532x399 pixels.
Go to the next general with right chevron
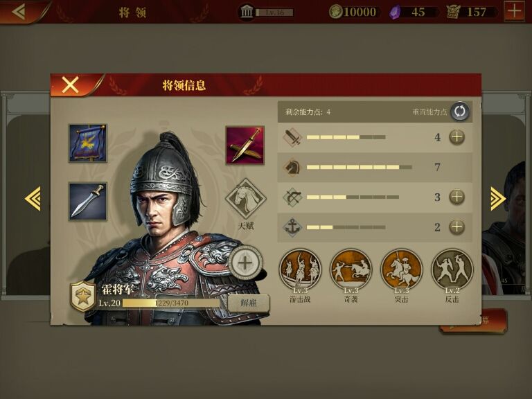coord(498,199)
